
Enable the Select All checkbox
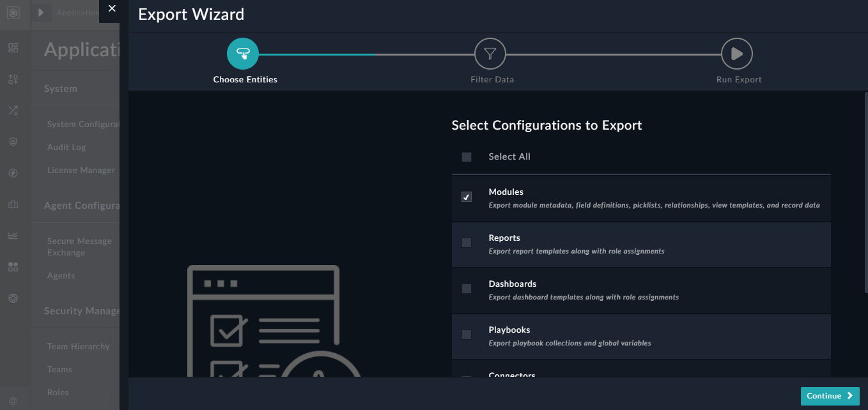tap(466, 156)
